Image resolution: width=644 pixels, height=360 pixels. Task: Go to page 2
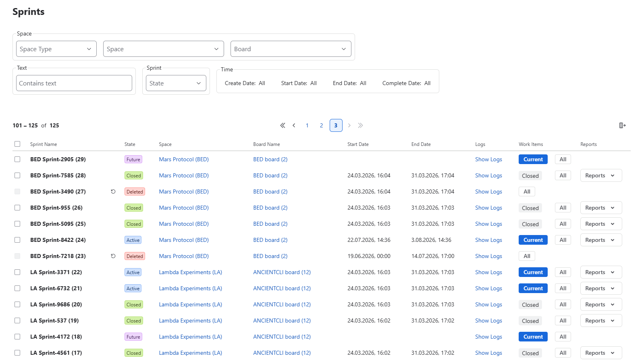[x=322, y=125]
